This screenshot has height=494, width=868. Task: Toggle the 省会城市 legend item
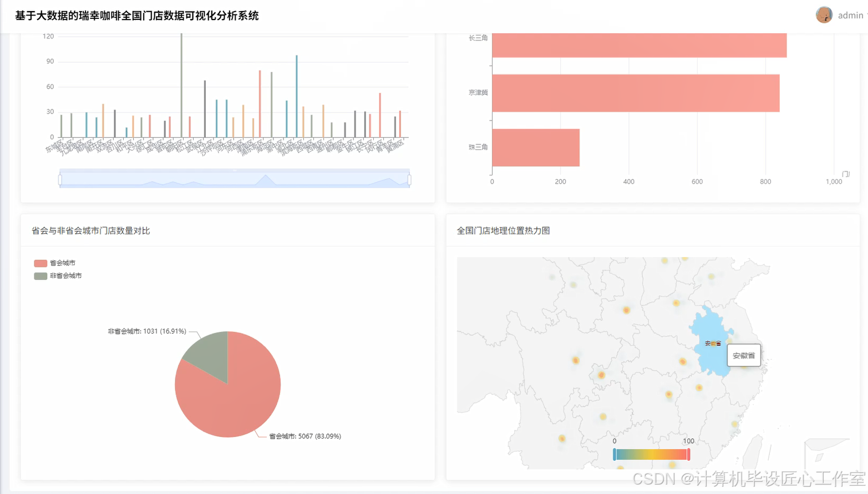click(54, 263)
